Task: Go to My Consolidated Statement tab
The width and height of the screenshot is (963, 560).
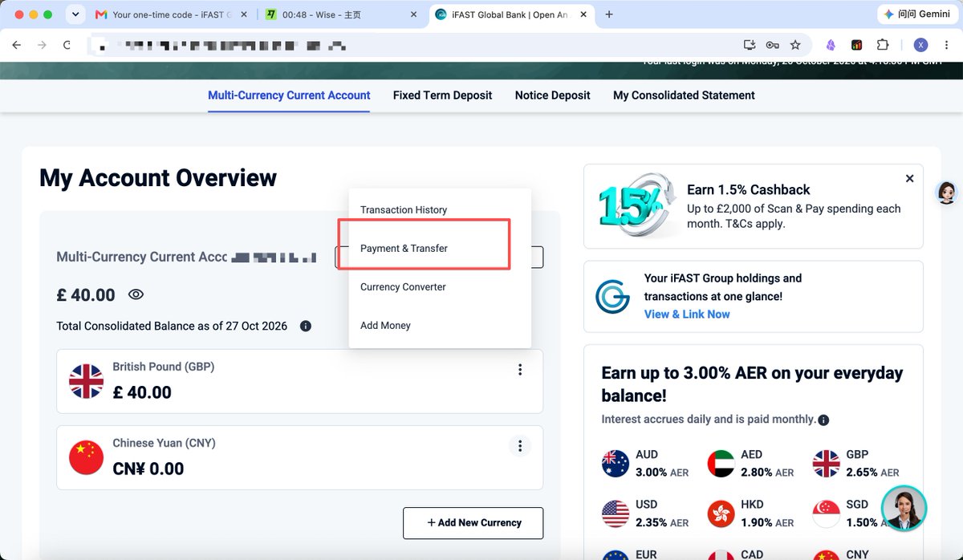Action: 684,95
